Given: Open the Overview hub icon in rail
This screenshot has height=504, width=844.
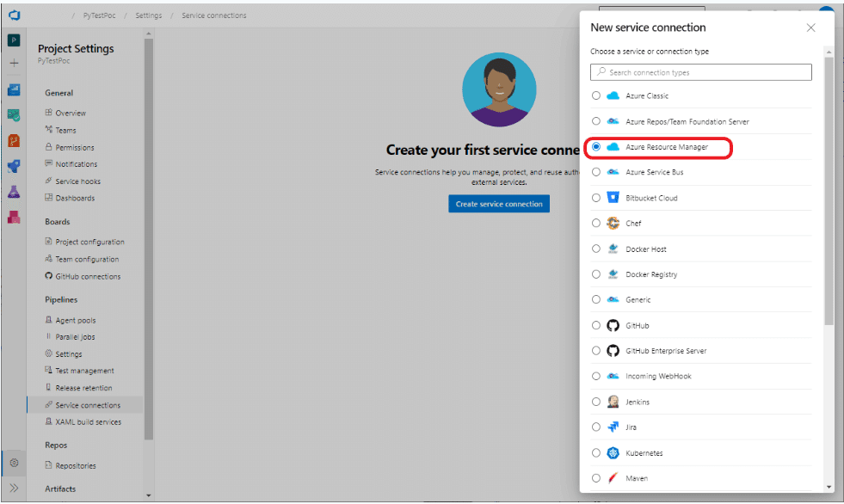Looking at the screenshot, I should point(14,89).
